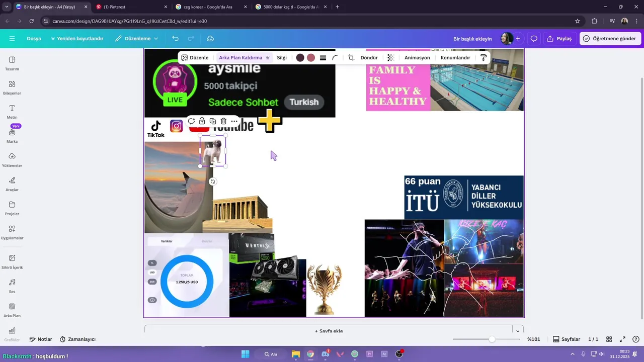The image size is (644, 362).
Task: Lock the selected dog image
Action: pos(202,121)
